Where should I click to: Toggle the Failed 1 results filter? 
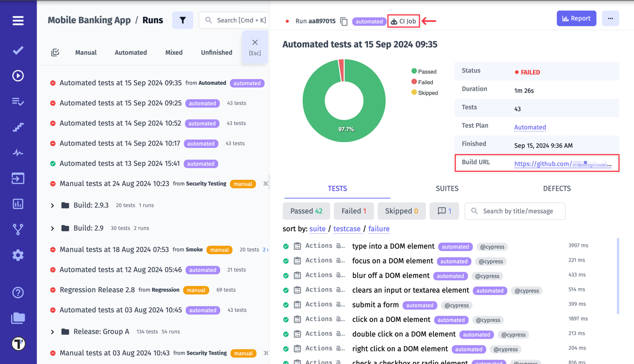(354, 210)
